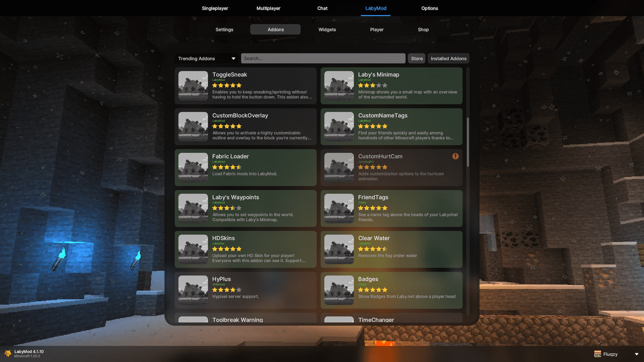Select the HyPlus title

click(x=221, y=279)
